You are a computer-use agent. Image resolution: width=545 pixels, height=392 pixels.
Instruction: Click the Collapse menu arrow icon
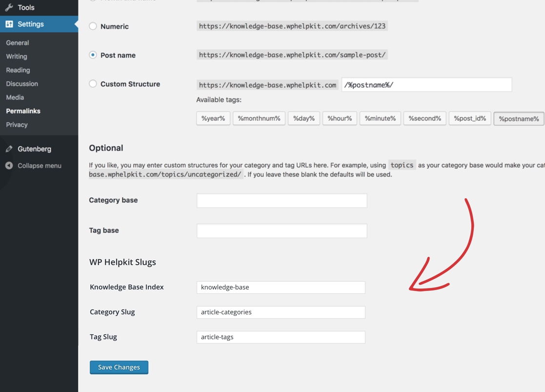pos(9,165)
